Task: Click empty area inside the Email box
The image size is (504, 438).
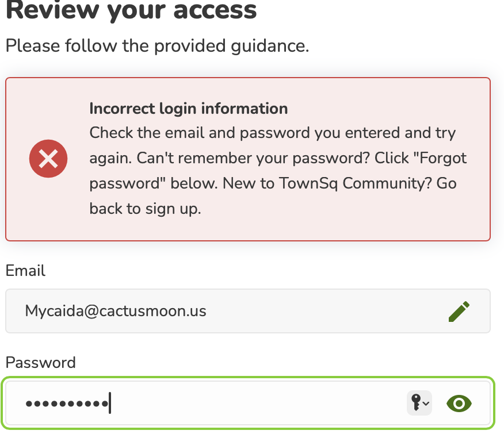Action: 322,311
